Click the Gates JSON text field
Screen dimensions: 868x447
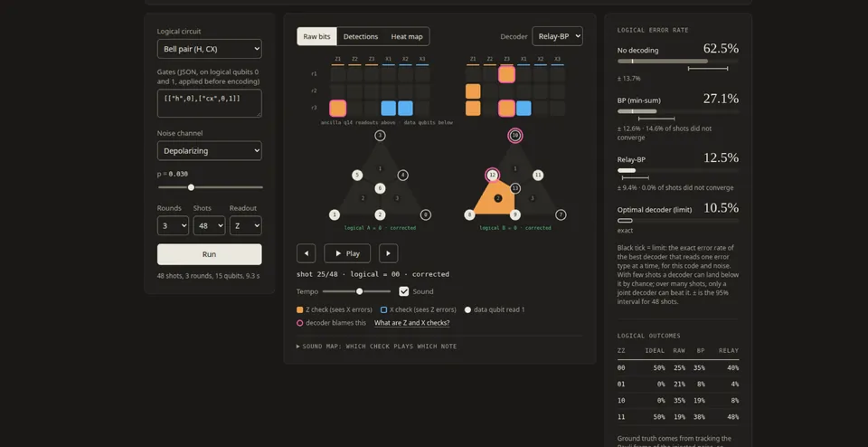(x=209, y=103)
